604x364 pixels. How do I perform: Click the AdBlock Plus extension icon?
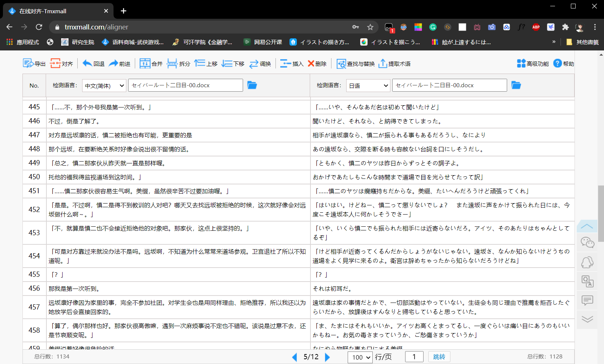pos(536,27)
